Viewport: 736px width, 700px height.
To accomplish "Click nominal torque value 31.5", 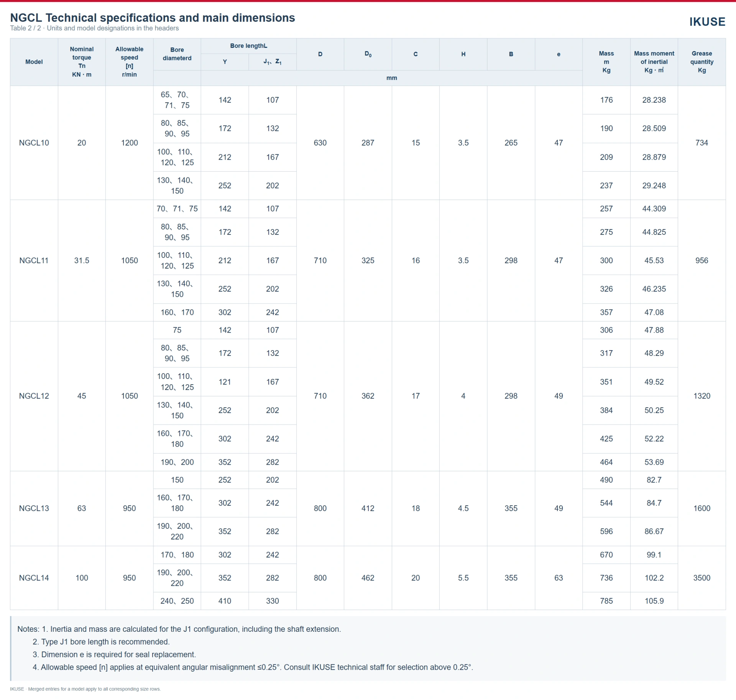I will tap(82, 261).
